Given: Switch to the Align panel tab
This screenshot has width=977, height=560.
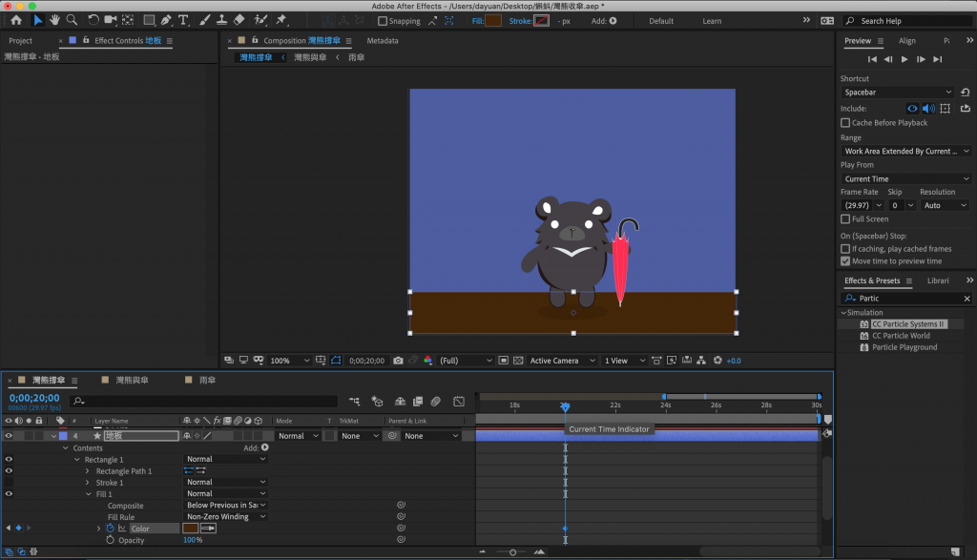Looking at the screenshot, I should 907,40.
